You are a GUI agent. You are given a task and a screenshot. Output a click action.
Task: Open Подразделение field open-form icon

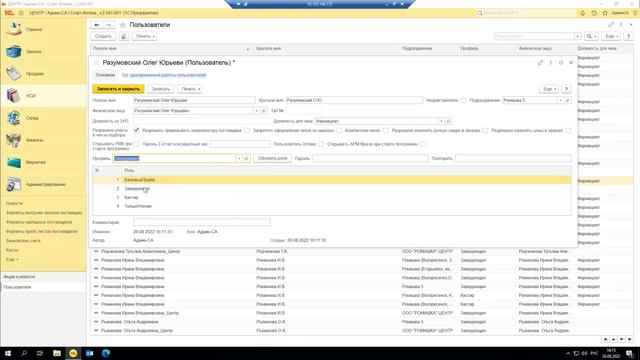pyautogui.click(x=567, y=100)
